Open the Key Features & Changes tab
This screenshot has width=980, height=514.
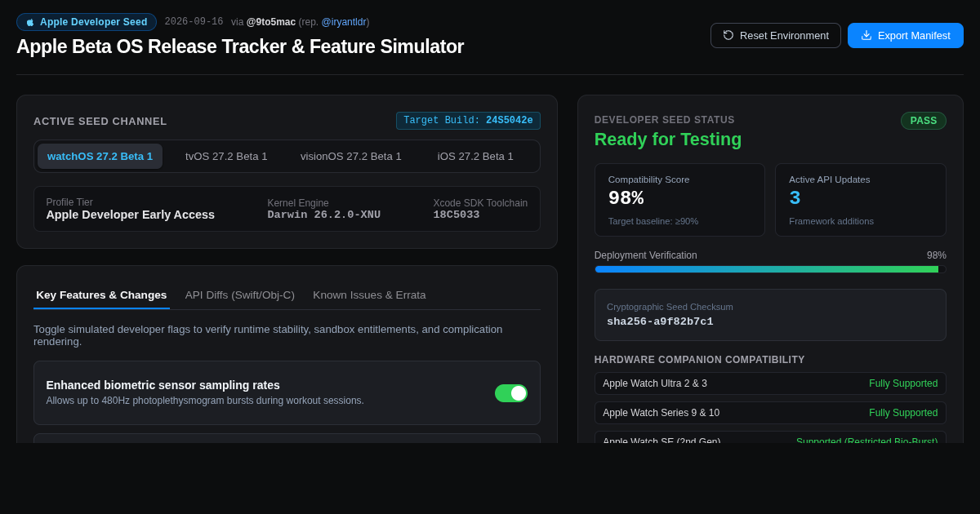[x=101, y=295]
